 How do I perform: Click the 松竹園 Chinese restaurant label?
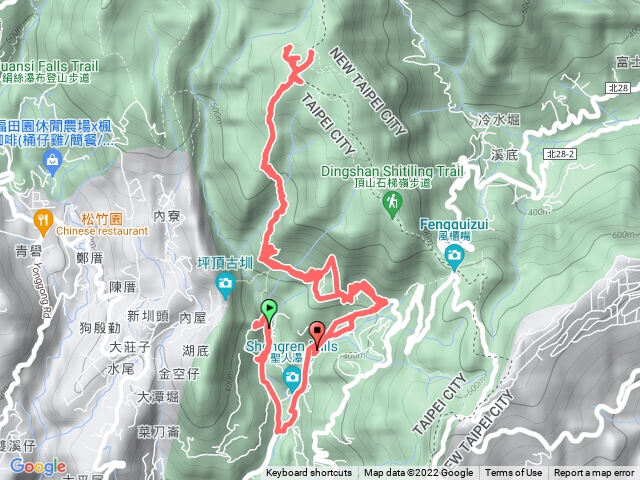tap(102, 224)
